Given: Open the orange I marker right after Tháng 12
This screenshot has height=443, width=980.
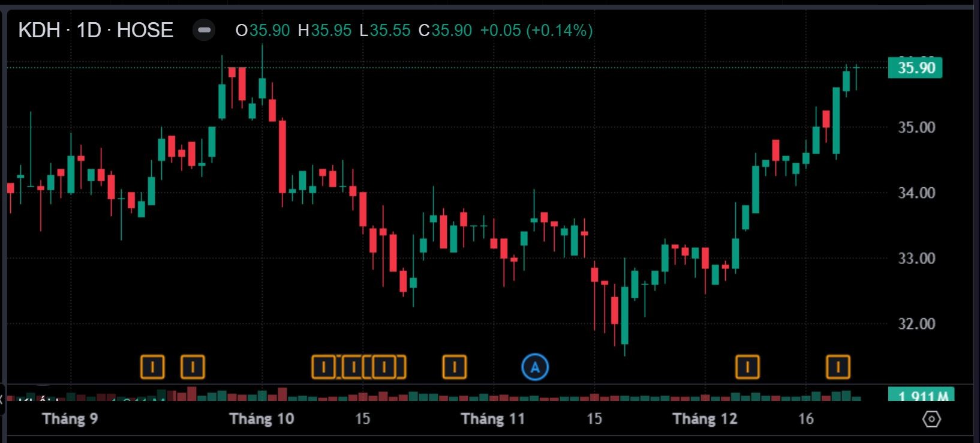Looking at the screenshot, I should [747, 367].
